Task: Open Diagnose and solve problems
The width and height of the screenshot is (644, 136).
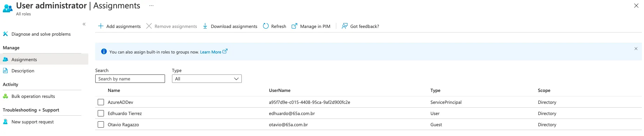Action: (41, 34)
